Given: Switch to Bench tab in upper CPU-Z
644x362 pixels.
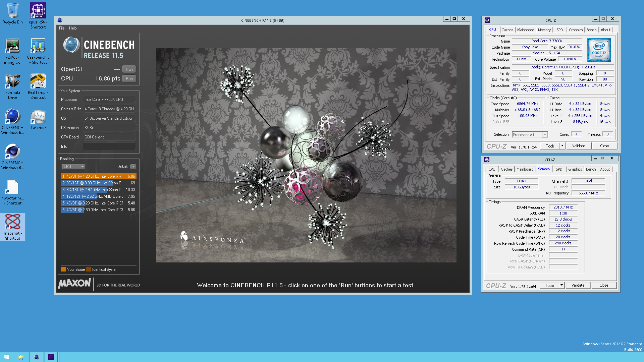Looking at the screenshot, I should (x=591, y=30).
